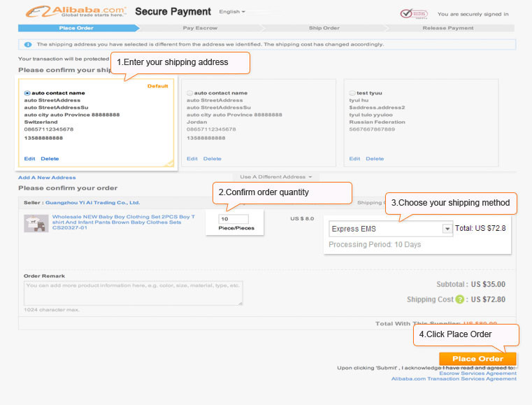Screen dimensions: 532x405
Task: Click the Order Remark text area
Action: (134, 293)
